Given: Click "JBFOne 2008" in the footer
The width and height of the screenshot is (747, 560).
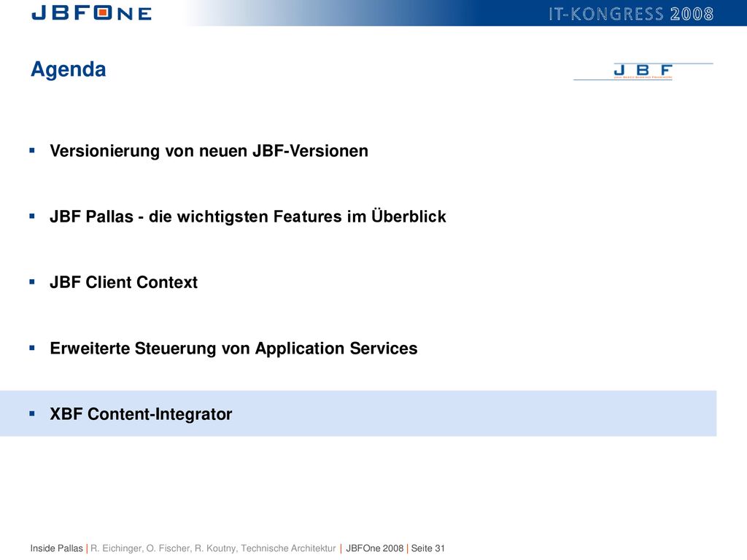Looking at the screenshot, I should point(375,548).
